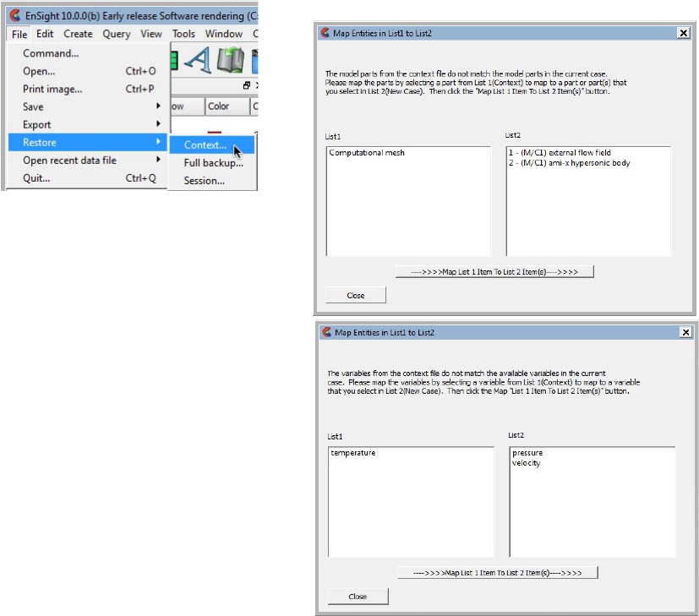Open the Edit menu
The image size is (699, 616).
(x=45, y=34)
